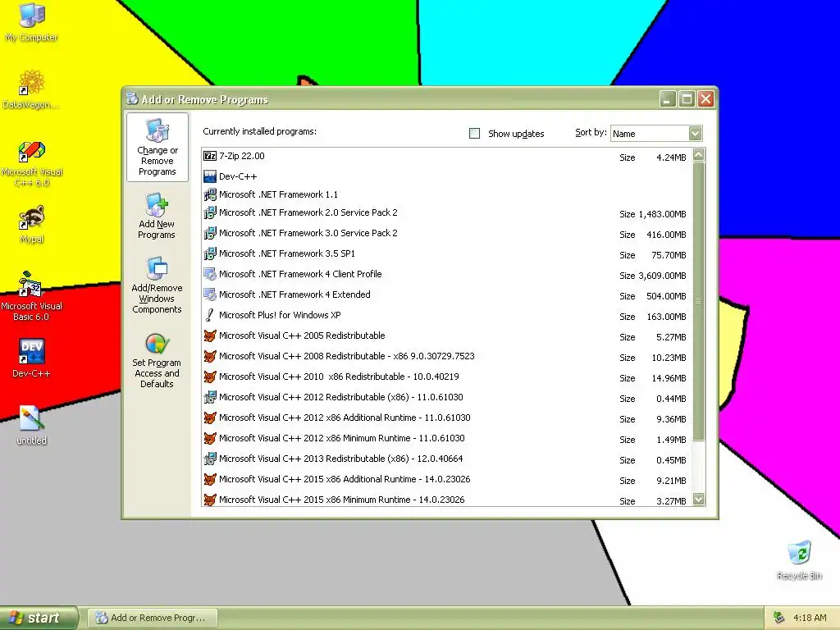This screenshot has height=630, width=840.
Task: Click Microsoft Plus! for Windows XP icon
Action: (210, 315)
